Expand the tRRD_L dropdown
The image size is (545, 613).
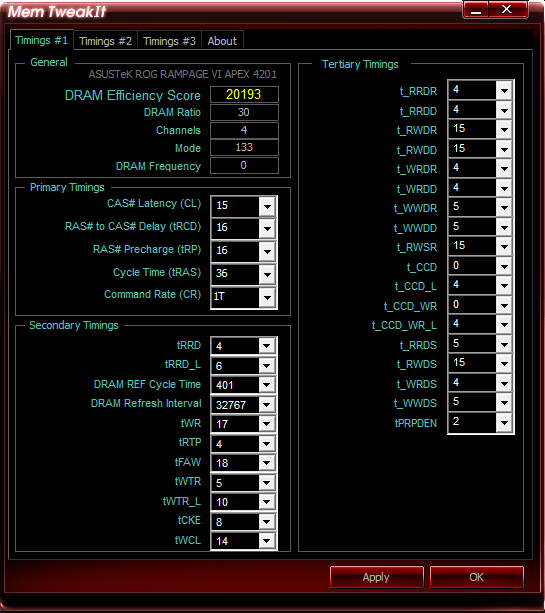click(x=267, y=366)
